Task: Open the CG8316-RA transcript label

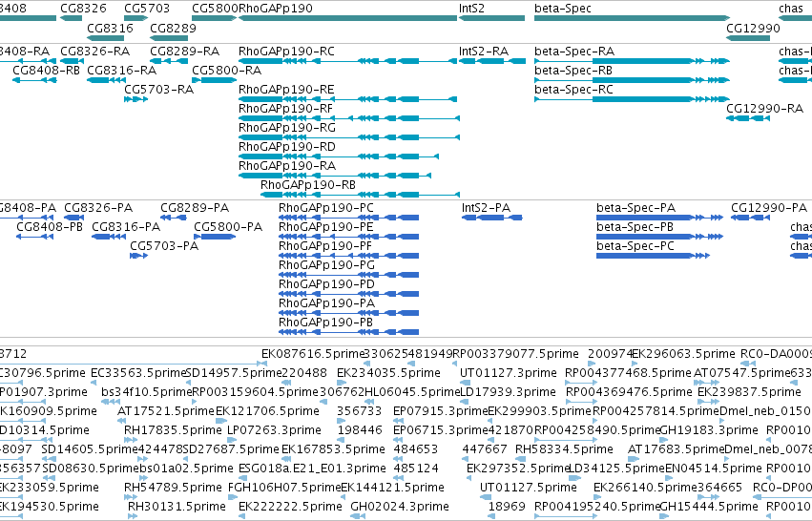Action: click(122, 71)
